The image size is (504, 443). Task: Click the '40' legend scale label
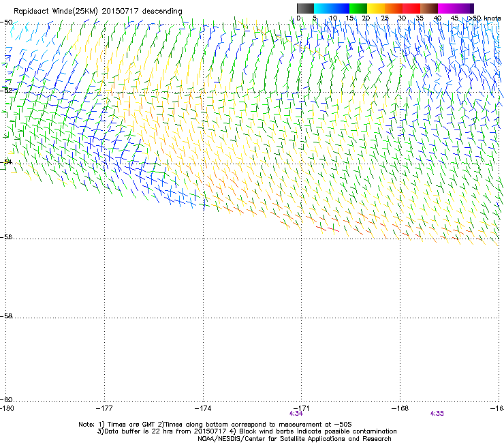437,18
